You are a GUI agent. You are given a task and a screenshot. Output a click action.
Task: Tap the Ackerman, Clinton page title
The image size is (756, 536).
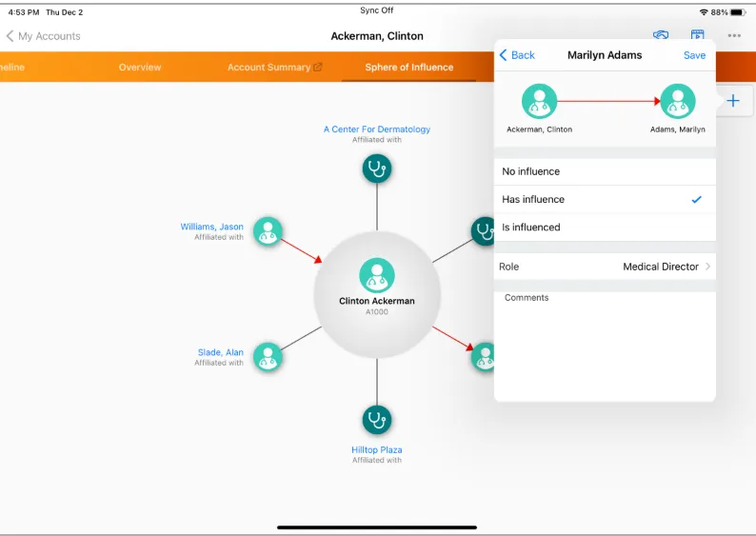pyautogui.click(x=377, y=36)
